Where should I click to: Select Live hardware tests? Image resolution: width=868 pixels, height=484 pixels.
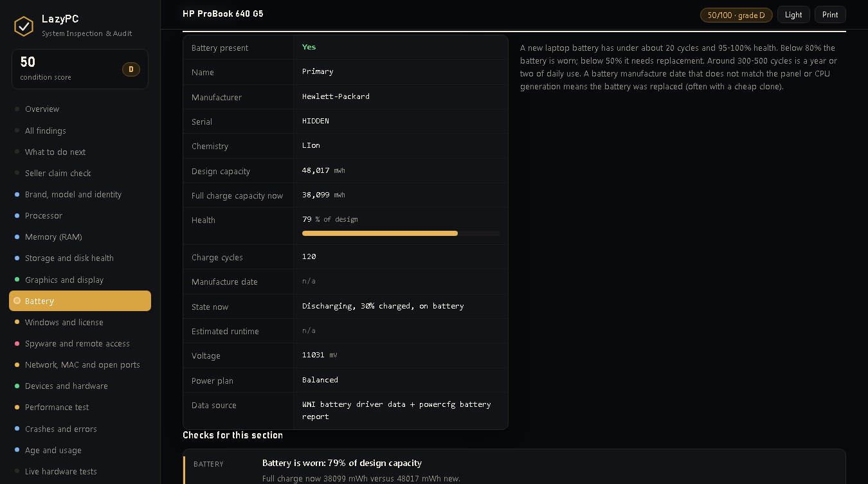point(80,471)
